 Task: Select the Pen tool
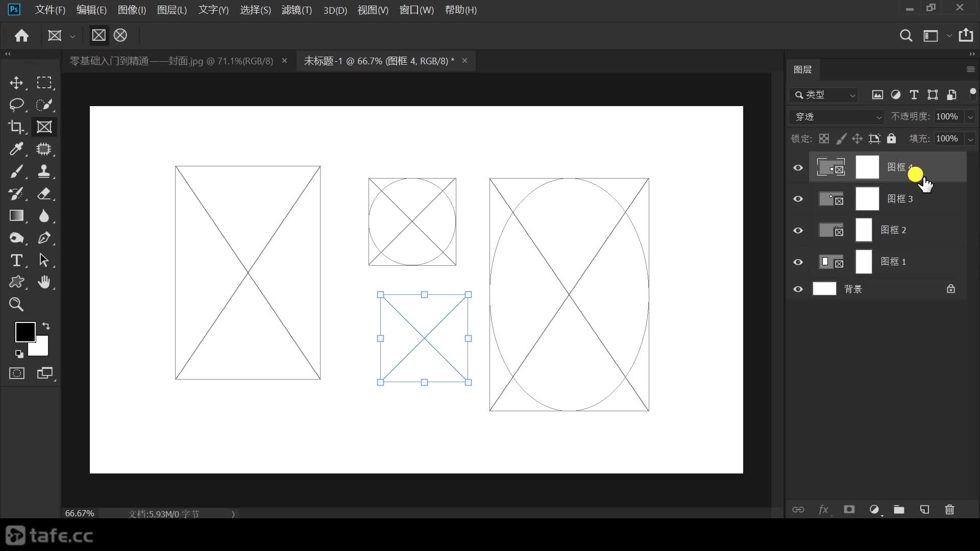pyautogui.click(x=44, y=238)
